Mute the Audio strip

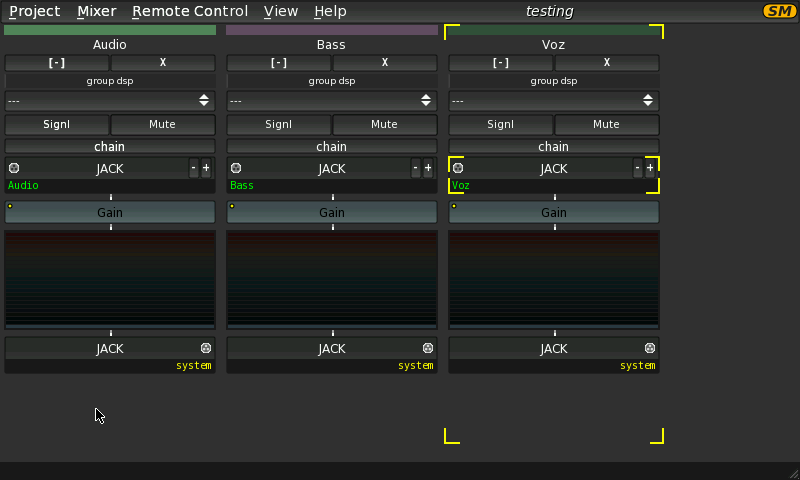coord(163,124)
